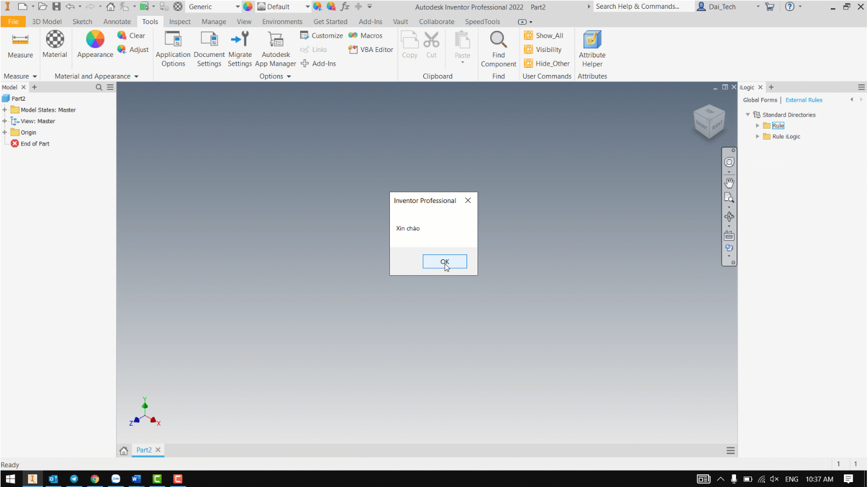Expand the Model States: Master node

click(x=4, y=110)
